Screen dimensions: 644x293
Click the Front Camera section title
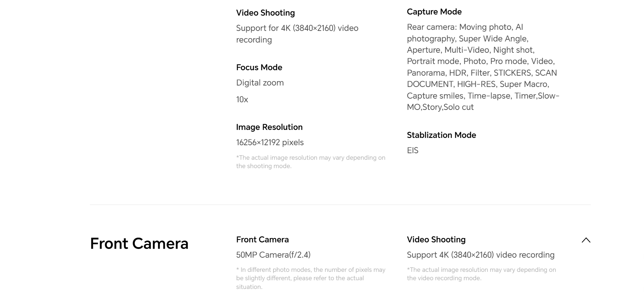click(x=139, y=243)
